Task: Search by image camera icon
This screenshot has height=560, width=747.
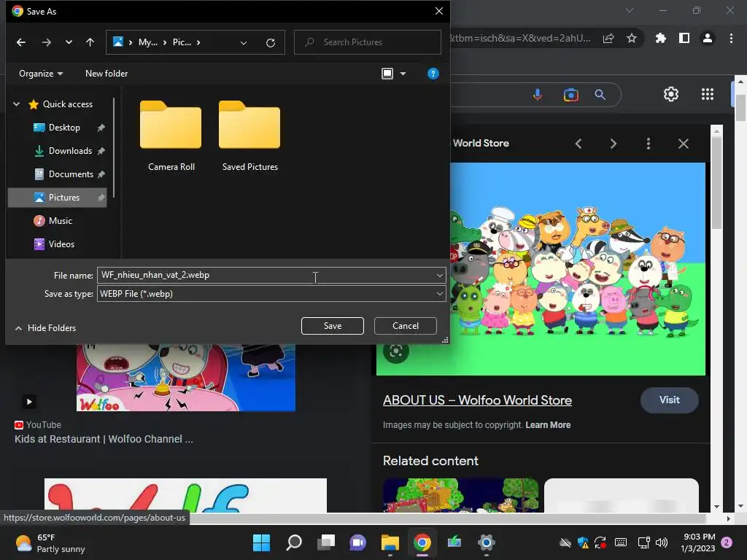Action: coord(570,95)
